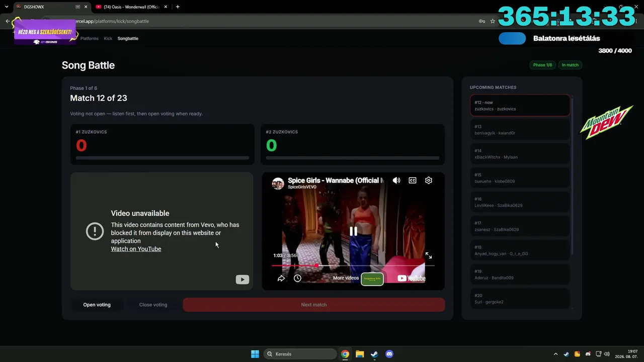Open the Windows Start menu
The height and width of the screenshot is (362, 644).
(255, 354)
